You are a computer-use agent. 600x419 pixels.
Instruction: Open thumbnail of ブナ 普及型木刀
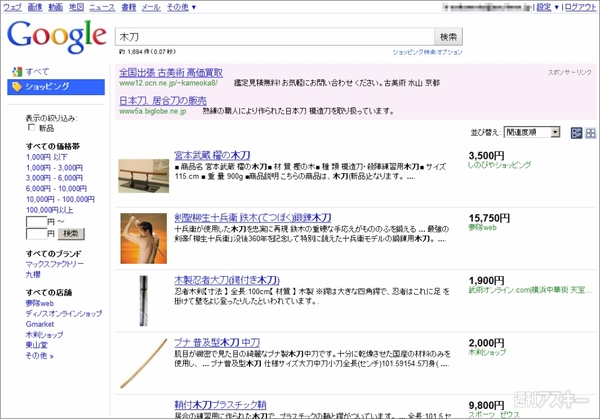[143, 363]
